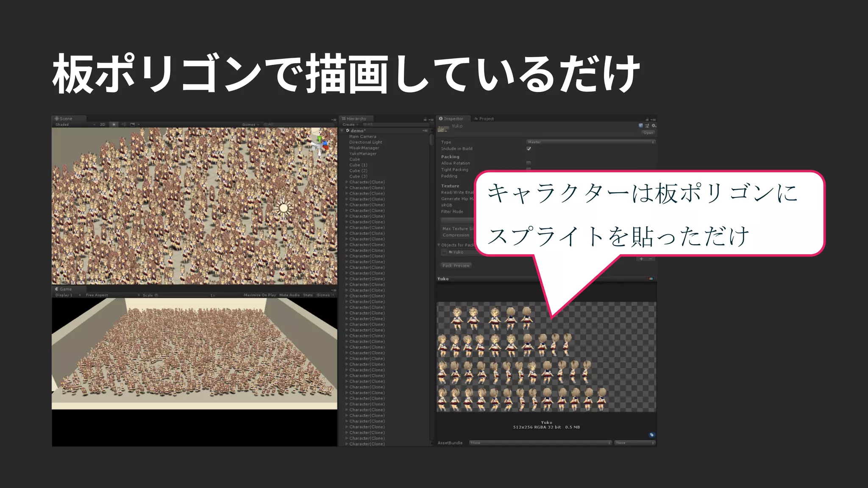
Task: Open Display 1 dropdown
Action: tap(68, 295)
